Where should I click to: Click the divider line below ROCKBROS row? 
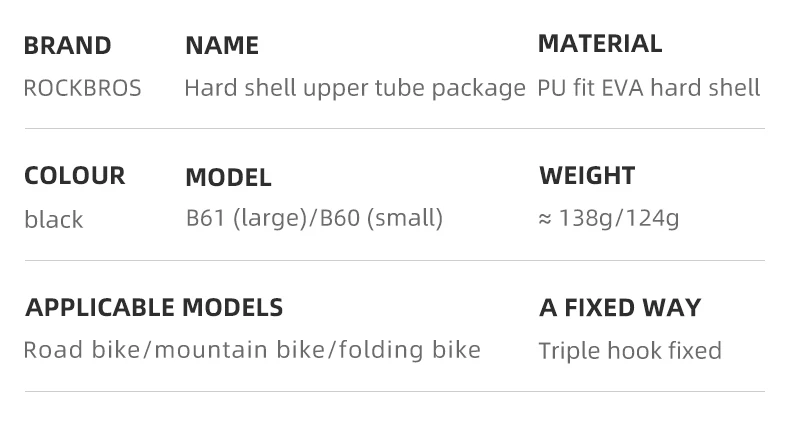click(394, 128)
